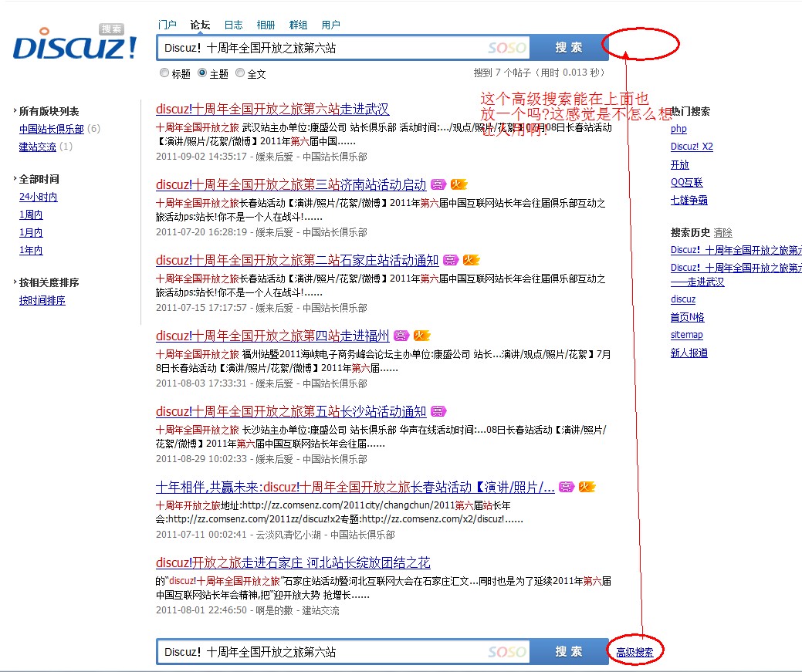Viewport: 802px width, 672px height.
Task: Filter results by 建站交流 forum
Action: tap(38, 147)
